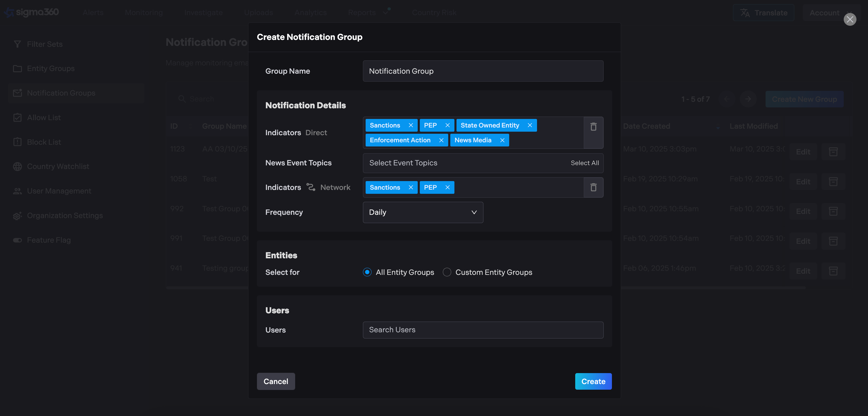Remove PEP from Direct indicators

pos(447,125)
